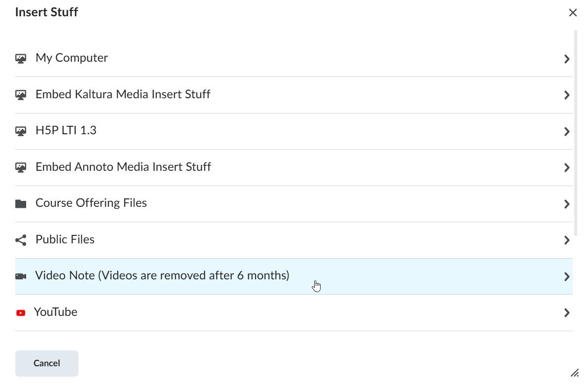The height and width of the screenshot is (385, 588).
Task: Click the Video Note camera icon
Action: tap(21, 276)
